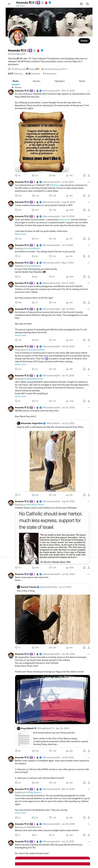The height and width of the screenshot is (868, 98).
Task: Go back using the arrow icon
Action: (x=9, y=4)
